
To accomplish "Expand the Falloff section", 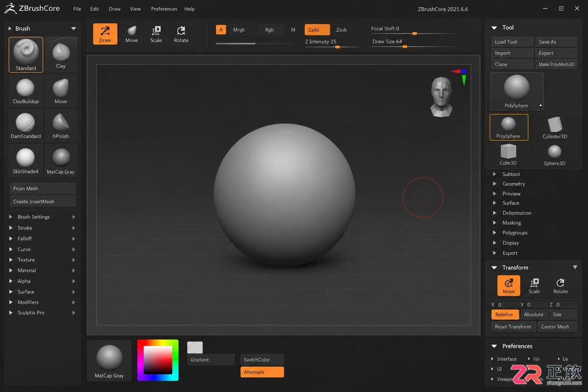I will (42, 238).
